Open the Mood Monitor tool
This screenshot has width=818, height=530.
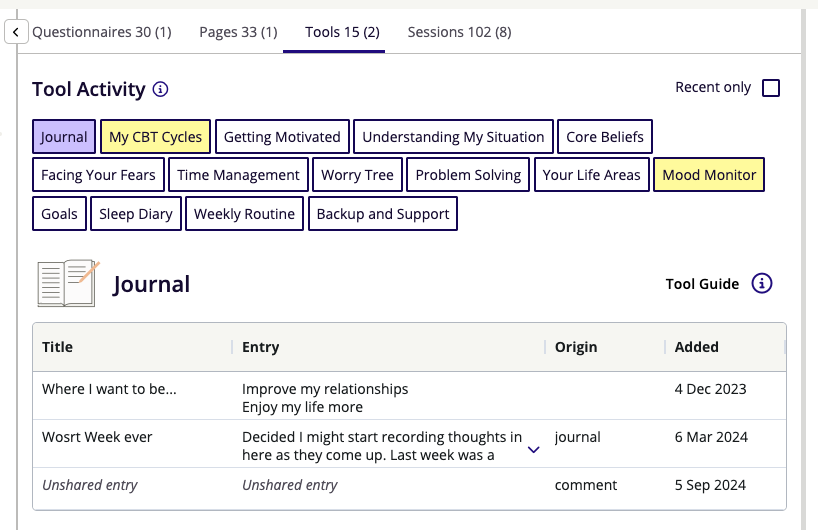coord(708,175)
